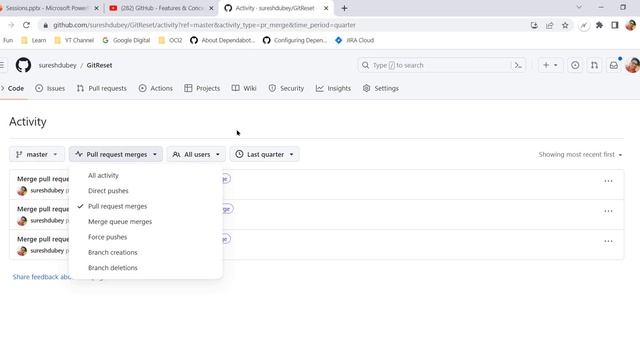640x360 pixels.
Task: Open the create new plus menu
Action: 550,65
